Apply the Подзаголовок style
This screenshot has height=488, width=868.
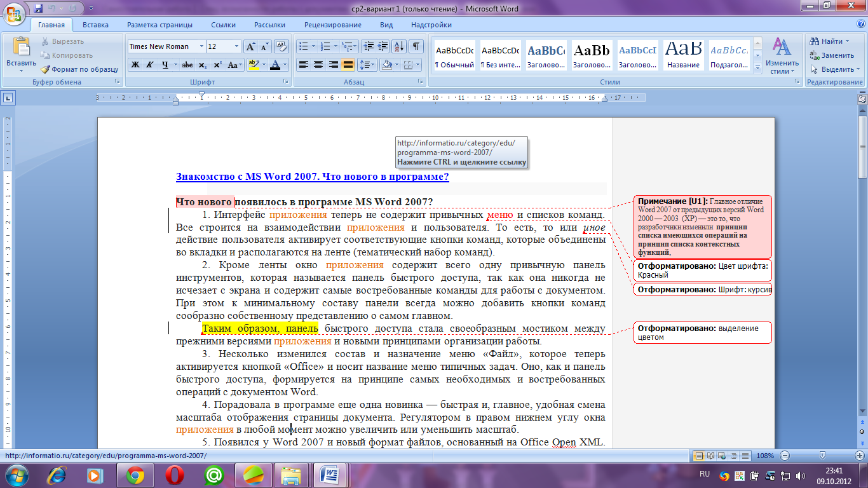[729, 56]
